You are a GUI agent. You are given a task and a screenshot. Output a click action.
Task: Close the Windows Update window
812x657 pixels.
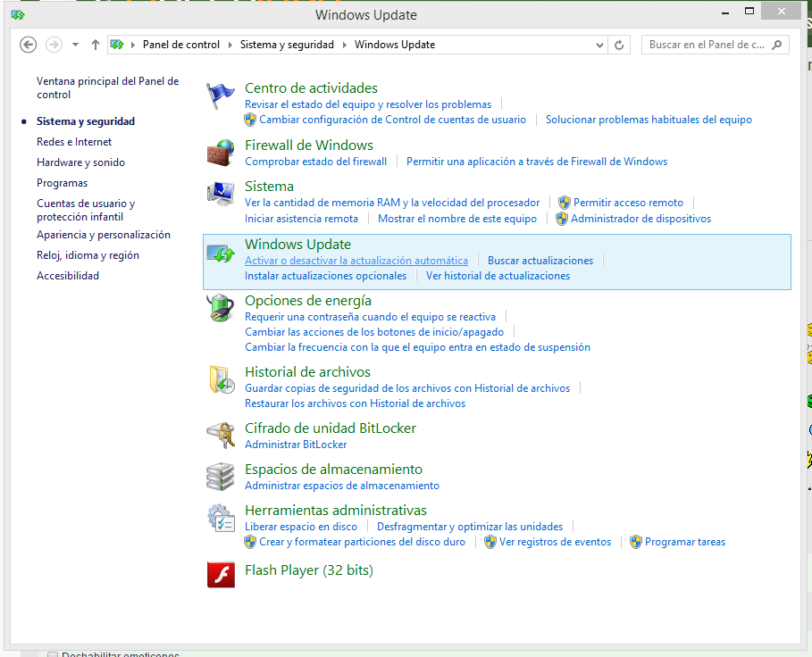click(782, 11)
